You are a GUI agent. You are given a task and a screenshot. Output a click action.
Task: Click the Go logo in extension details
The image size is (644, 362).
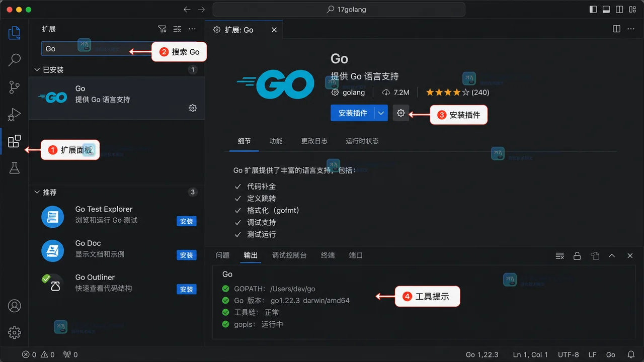click(x=276, y=84)
